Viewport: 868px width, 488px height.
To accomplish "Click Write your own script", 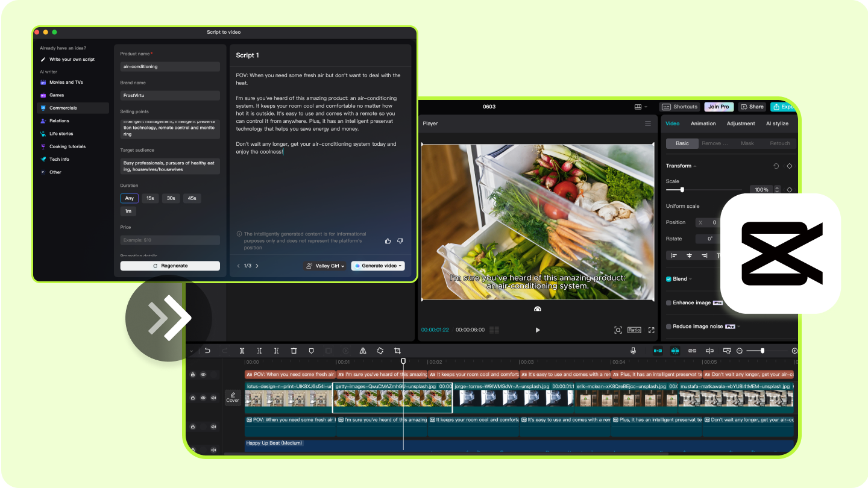I will [73, 59].
